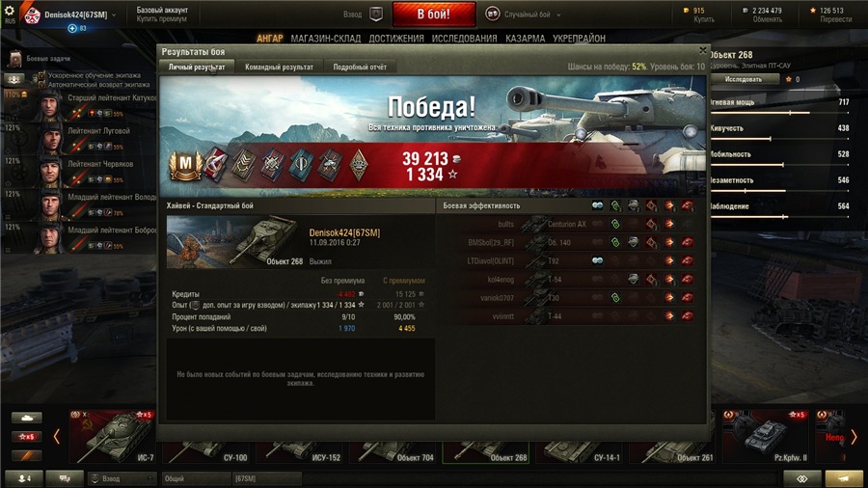Click the left arrow of tank carousel
This screenshot has height=488, width=868.
pos(56,437)
